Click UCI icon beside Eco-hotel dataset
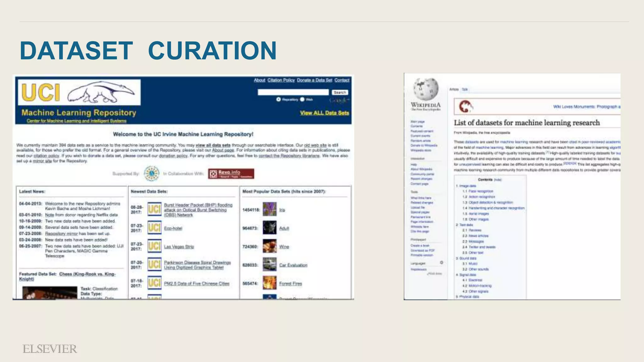 (x=154, y=228)
